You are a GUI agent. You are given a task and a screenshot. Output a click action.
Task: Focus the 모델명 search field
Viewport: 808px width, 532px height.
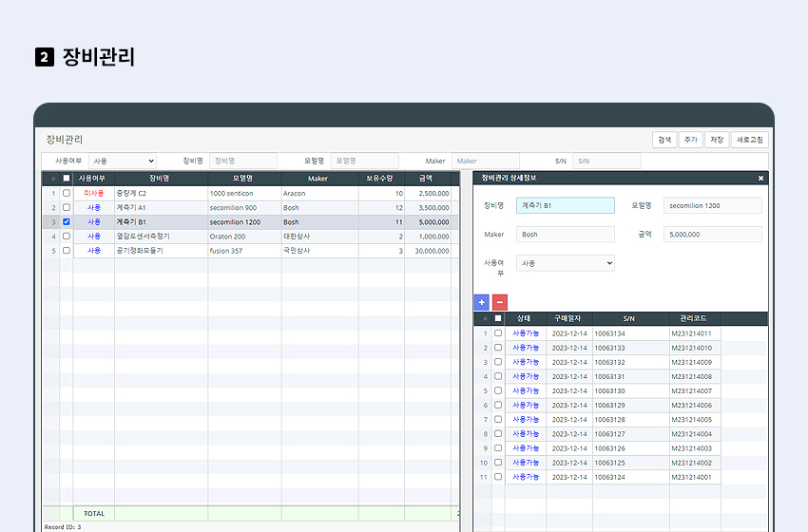click(x=364, y=161)
